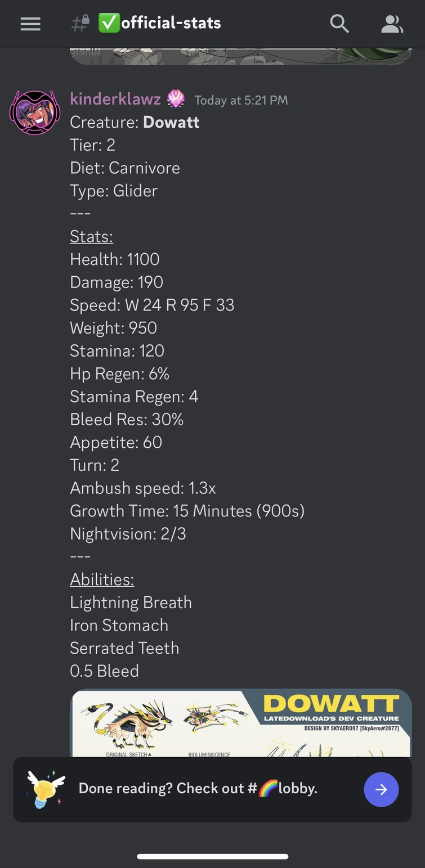Open the member list icon
The width and height of the screenshot is (425, 868).
click(x=392, y=24)
